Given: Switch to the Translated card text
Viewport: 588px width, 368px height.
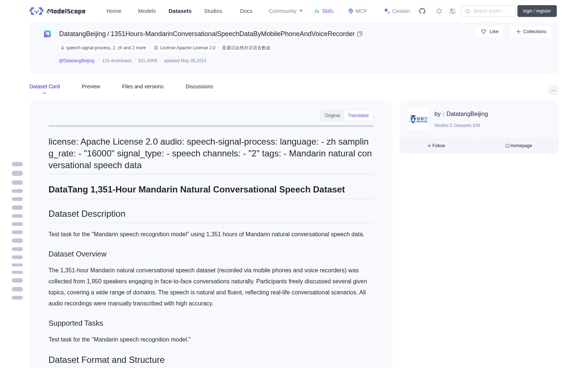Looking at the screenshot, I should coord(358,116).
